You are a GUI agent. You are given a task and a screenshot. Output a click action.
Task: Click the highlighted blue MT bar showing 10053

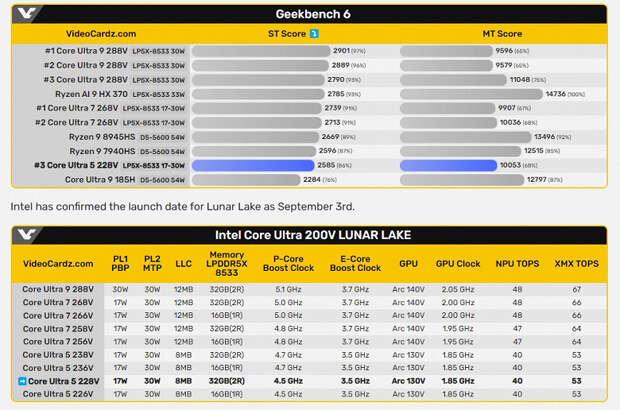(x=448, y=165)
